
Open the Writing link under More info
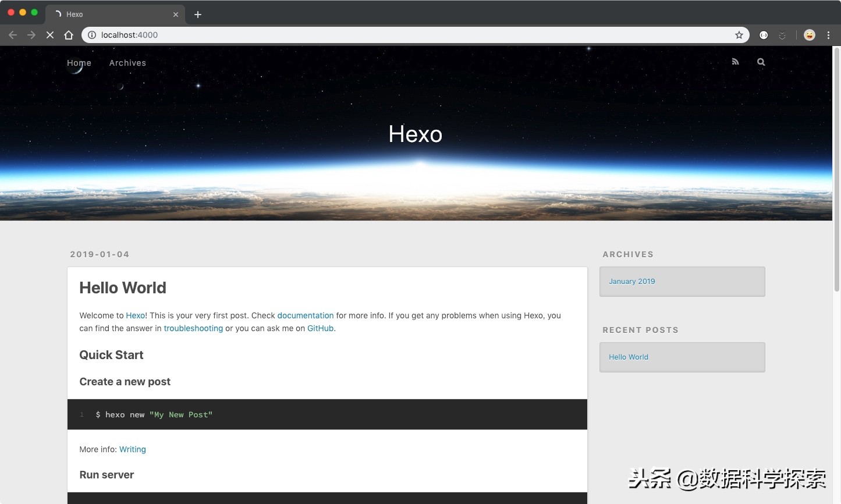[133, 449]
